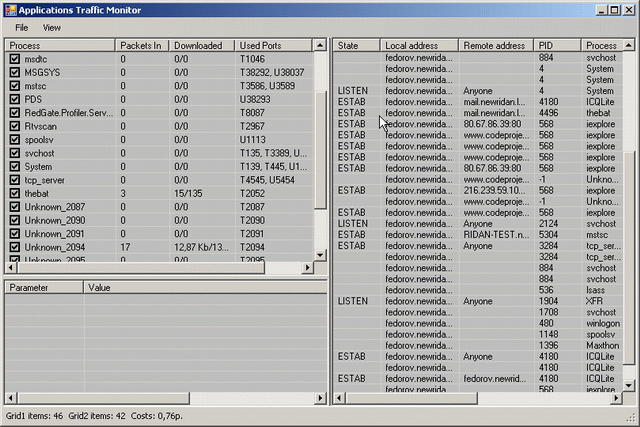Screen dimensions: 640x427
Task: Click right arrow of connections horizontal scrollbar
Action: (x=616, y=398)
